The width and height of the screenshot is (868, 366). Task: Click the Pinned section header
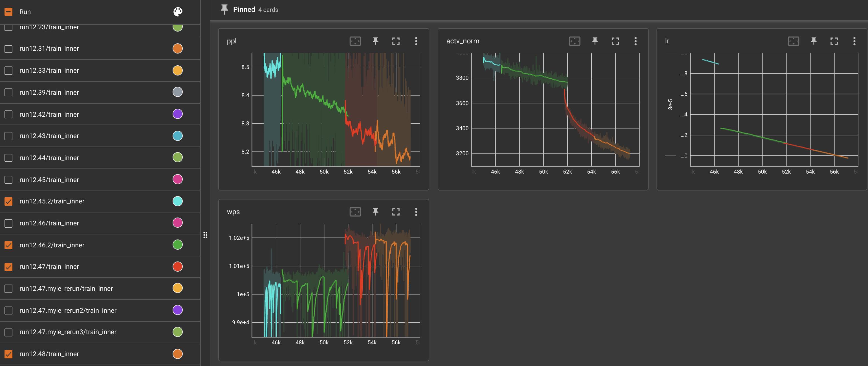click(244, 9)
